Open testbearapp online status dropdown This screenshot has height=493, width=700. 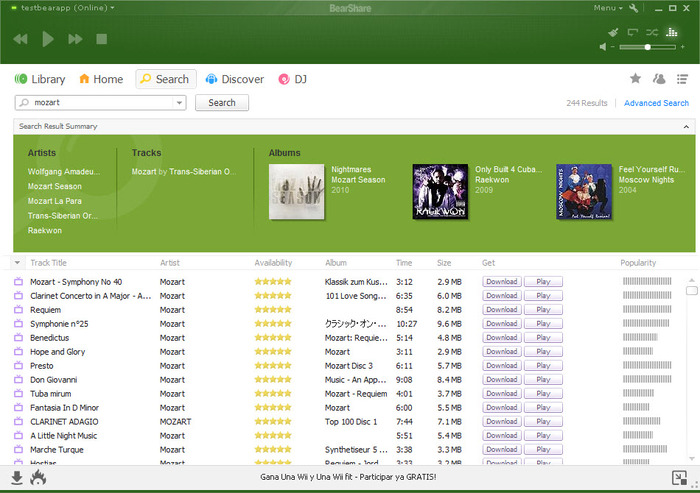tap(67, 8)
